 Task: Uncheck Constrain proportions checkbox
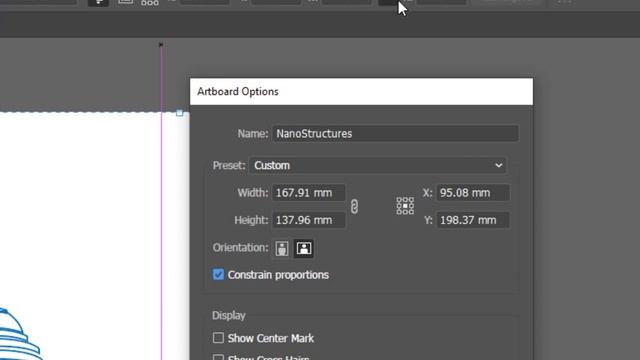click(x=218, y=274)
